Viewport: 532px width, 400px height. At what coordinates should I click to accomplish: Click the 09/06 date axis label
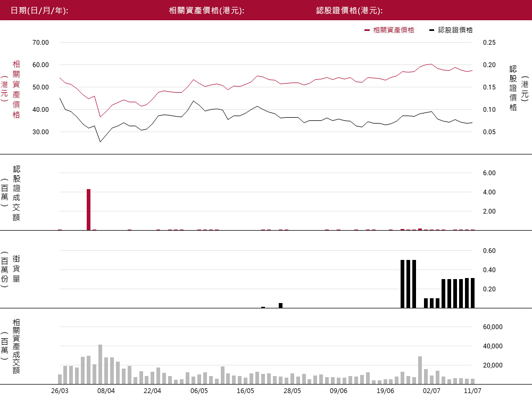[x=338, y=391]
